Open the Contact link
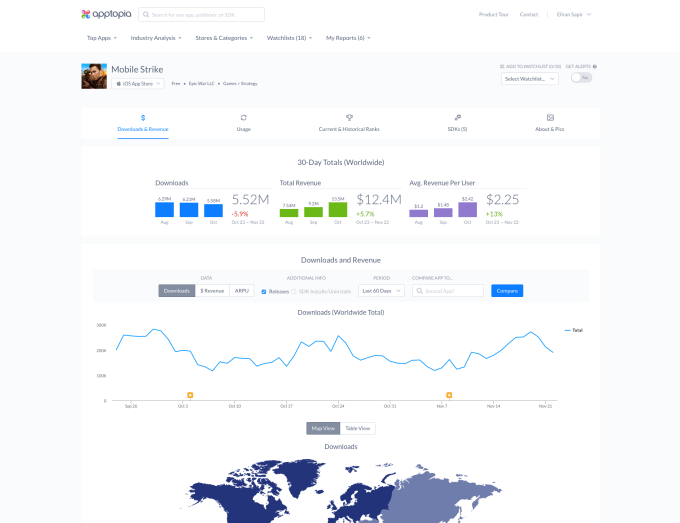 [x=529, y=14]
